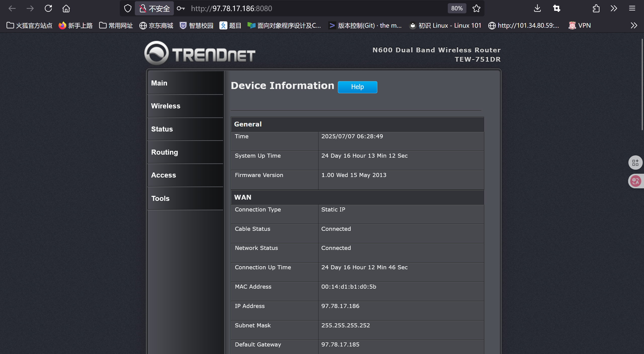
Task: Click the TEW-751DR model text
Action: coord(477,59)
